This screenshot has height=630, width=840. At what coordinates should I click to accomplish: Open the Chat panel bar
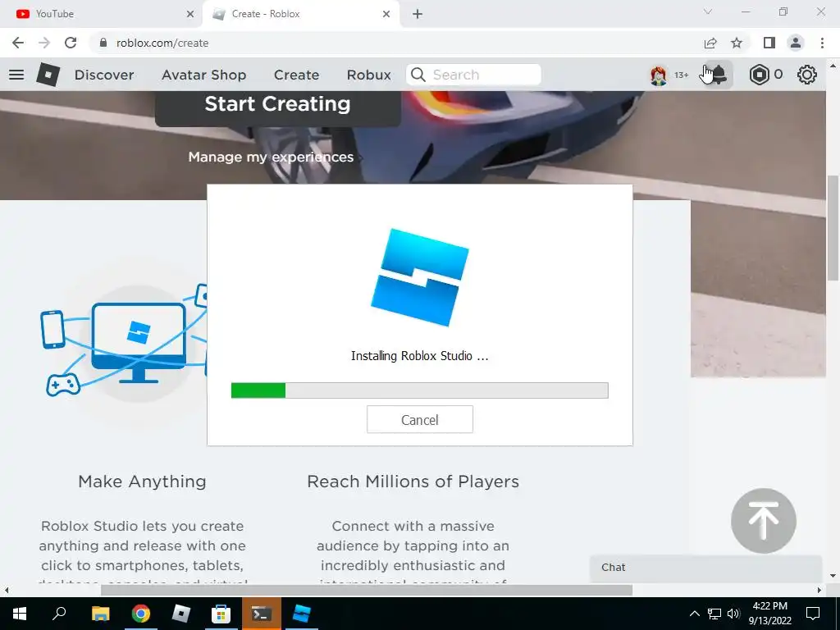pyautogui.click(x=706, y=568)
